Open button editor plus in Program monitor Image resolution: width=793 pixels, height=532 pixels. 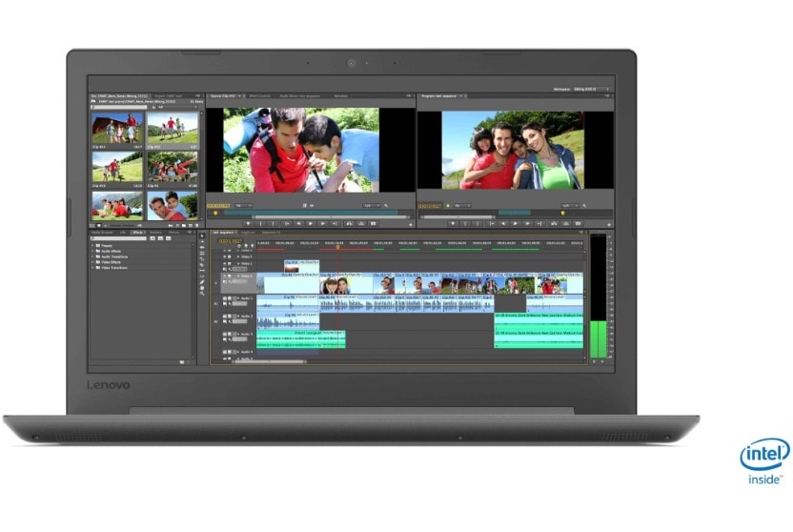tap(609, 224)
